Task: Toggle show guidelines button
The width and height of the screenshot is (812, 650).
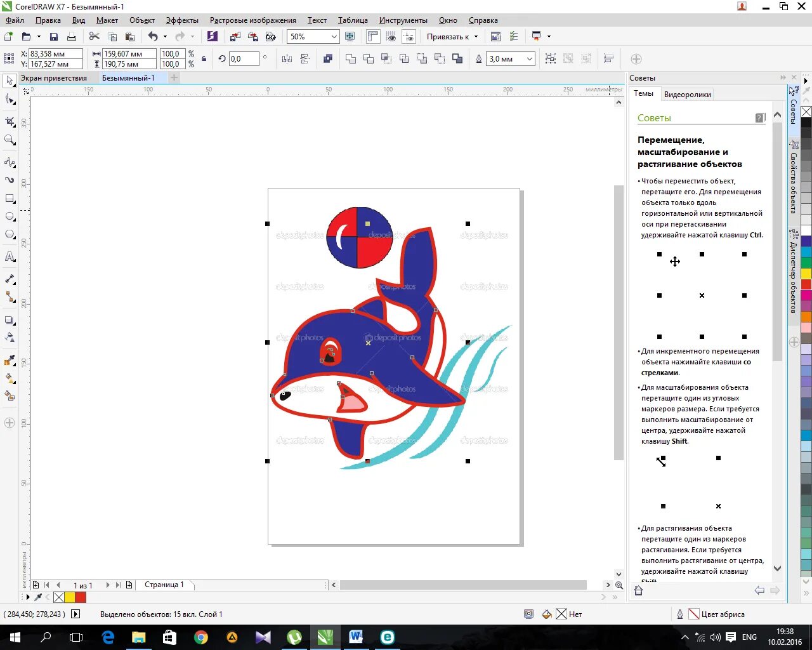Action: [x=409, y=37]
